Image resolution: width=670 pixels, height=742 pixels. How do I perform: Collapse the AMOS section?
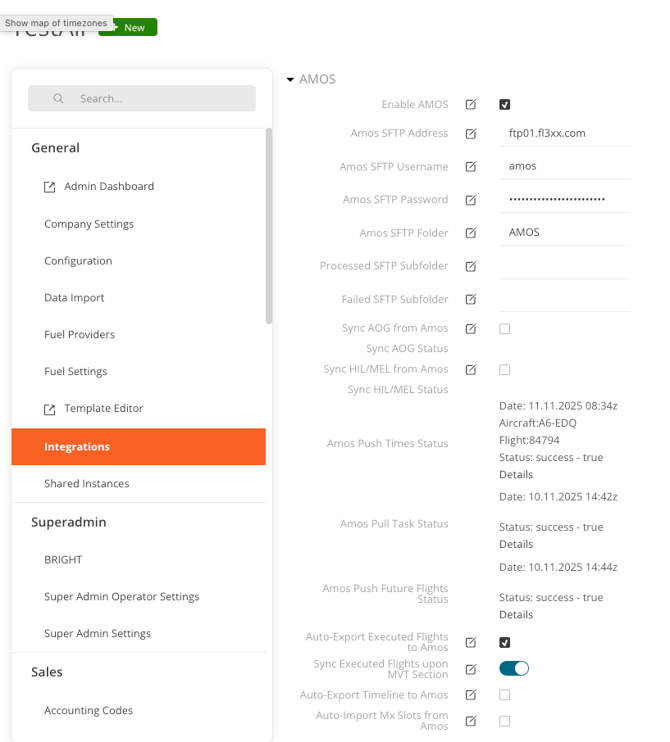tap(291, 80)
